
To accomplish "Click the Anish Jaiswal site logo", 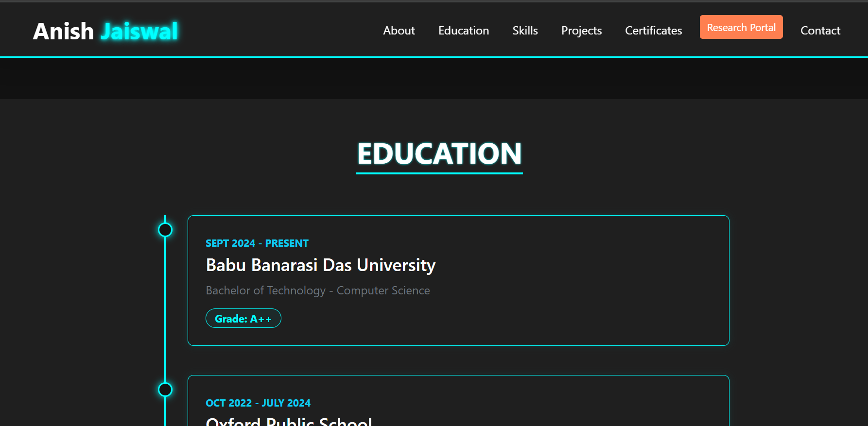I will coord(105,31).
